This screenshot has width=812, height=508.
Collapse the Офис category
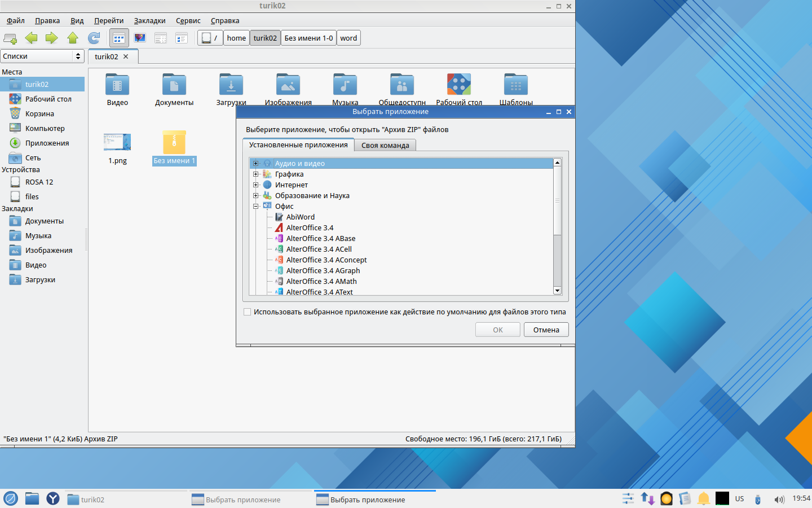click(256, 206)
